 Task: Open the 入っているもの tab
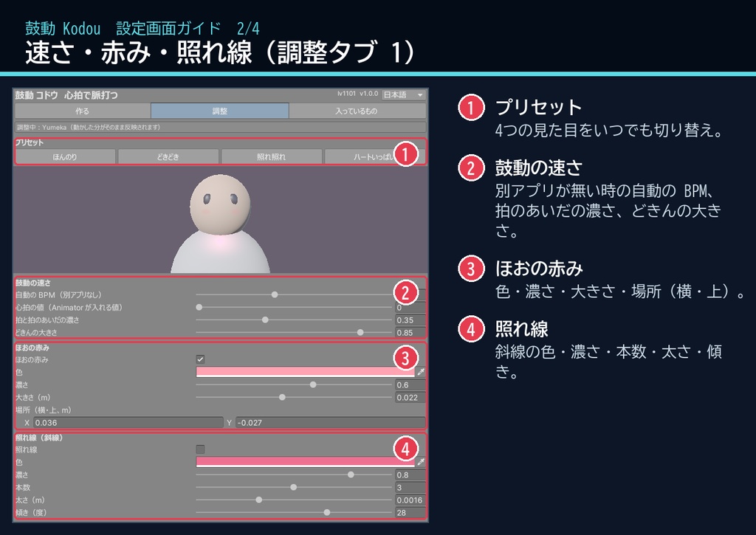tap(357, 111)
